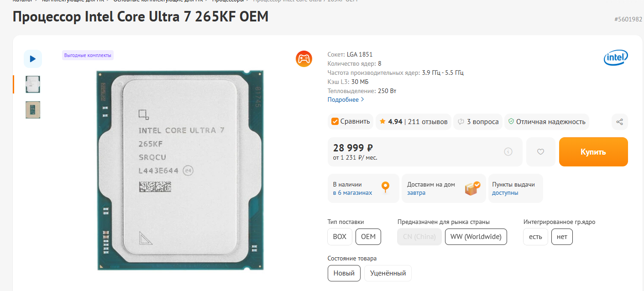Image resolution: width=644 pixels, height=291 pixels.
Task: Open price info circle icon
Action: pos(508,152)
